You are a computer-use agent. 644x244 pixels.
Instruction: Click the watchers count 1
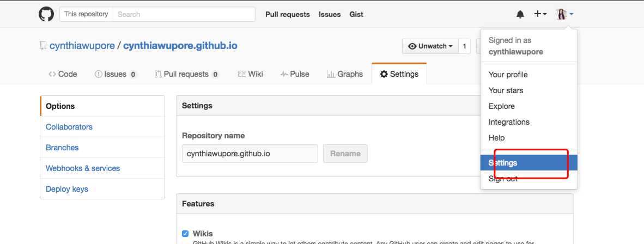(465, 46)
